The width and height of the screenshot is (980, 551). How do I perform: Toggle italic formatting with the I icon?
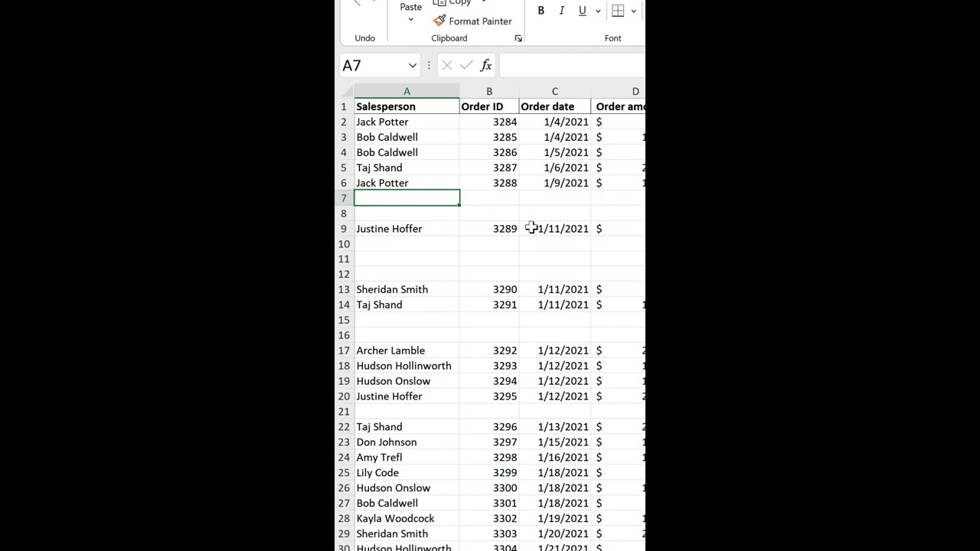tap(561, 11)
